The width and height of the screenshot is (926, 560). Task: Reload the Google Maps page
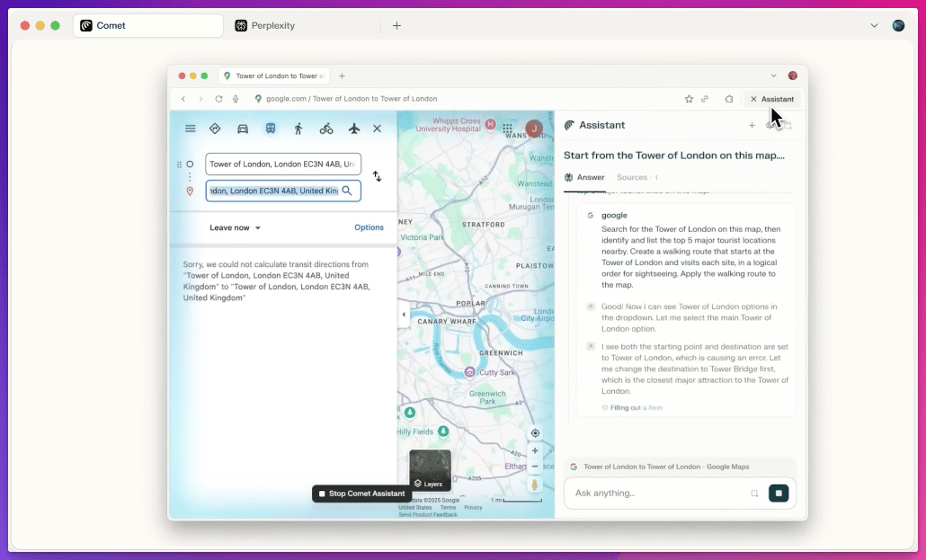[x=218, y=99]
